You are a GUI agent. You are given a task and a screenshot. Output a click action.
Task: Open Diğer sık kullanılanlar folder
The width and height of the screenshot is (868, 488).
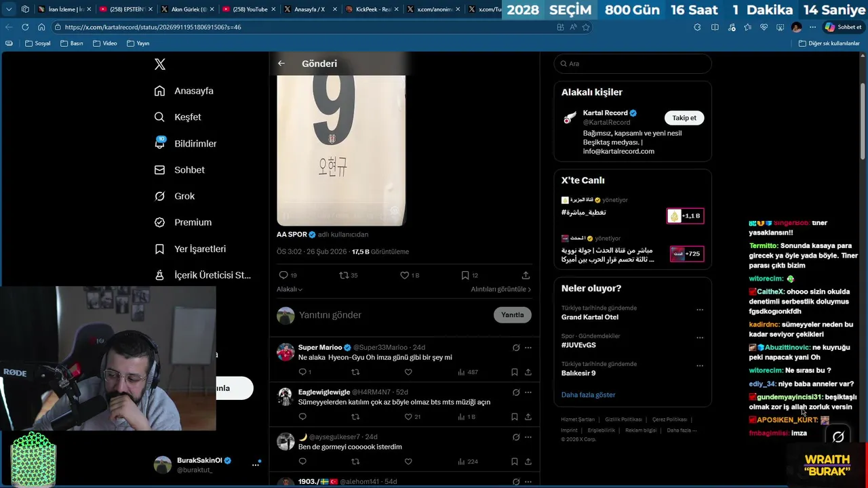829,43
